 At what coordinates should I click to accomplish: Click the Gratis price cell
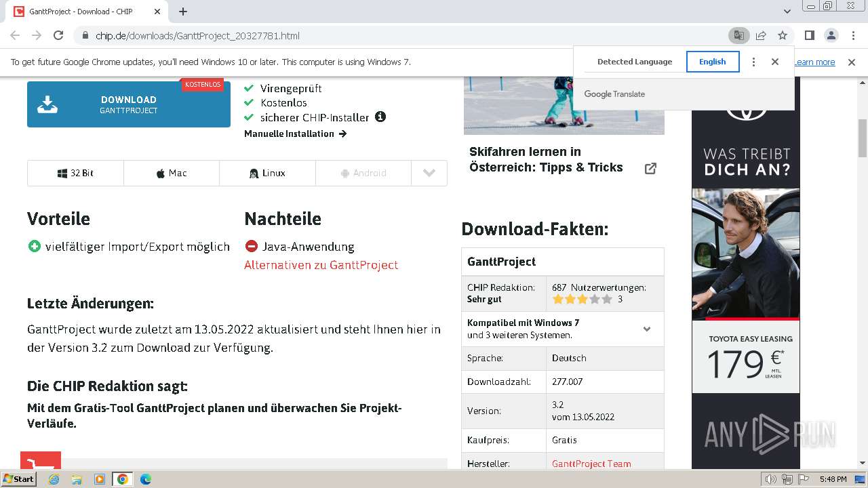point(605,440)
